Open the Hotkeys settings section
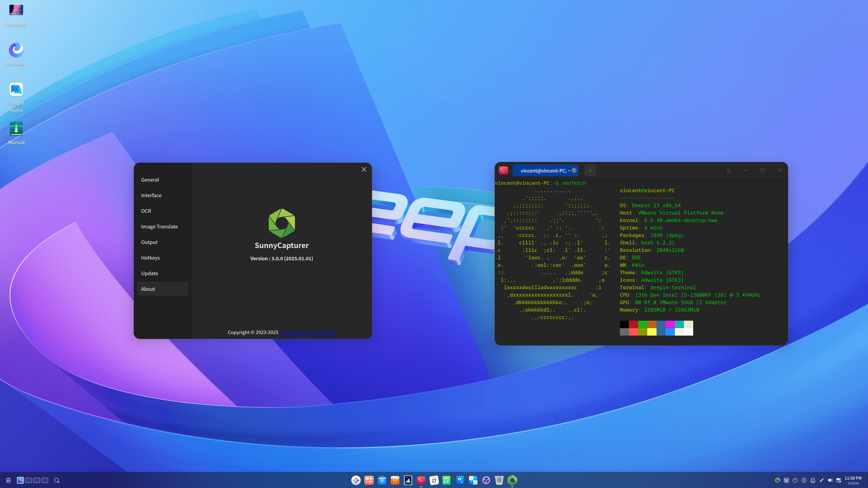The height and width of the screenshot is (488, 868). pos(162,258)
